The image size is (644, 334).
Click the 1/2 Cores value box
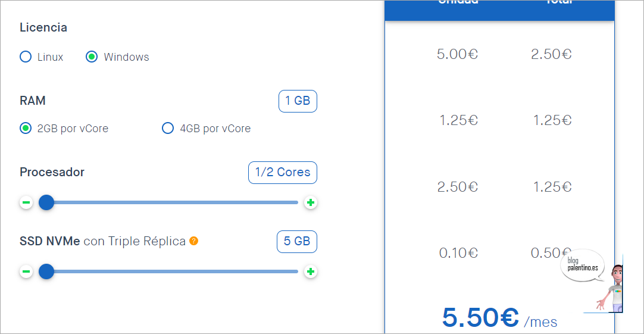pos(283,173)
